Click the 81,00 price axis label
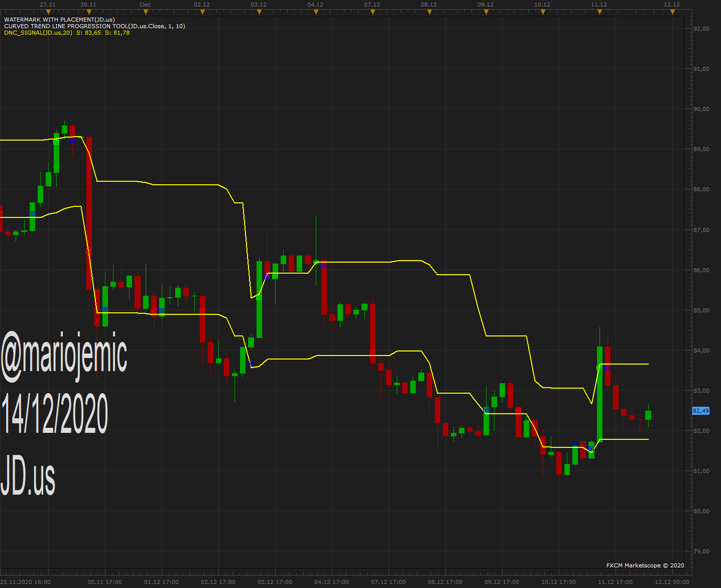Screen dimensions: 721x588 (x=701, y=471)
